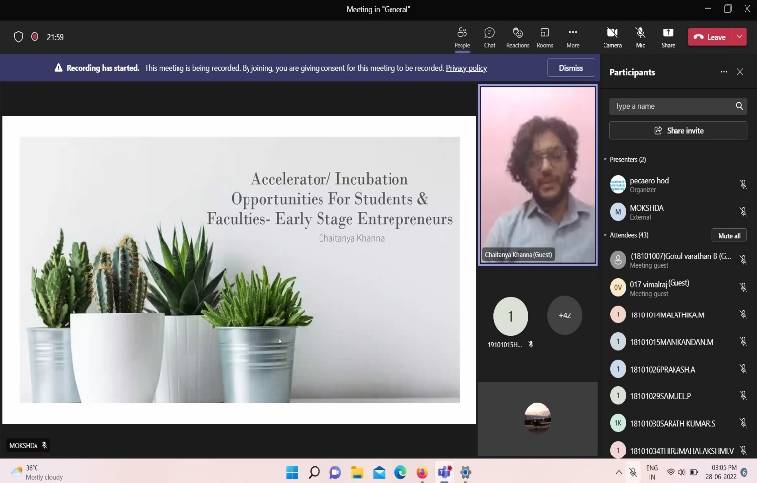Toggle the Mic mute state
757x483 pixels.
coord(640,36)
